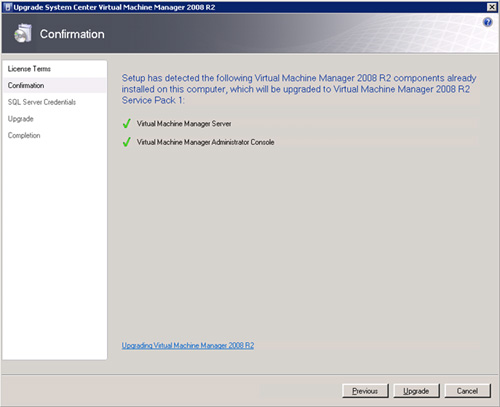Screen dimensions: 500x407
Task: Click the setup disc icon beside Confirmation heading
Action: 23,33
